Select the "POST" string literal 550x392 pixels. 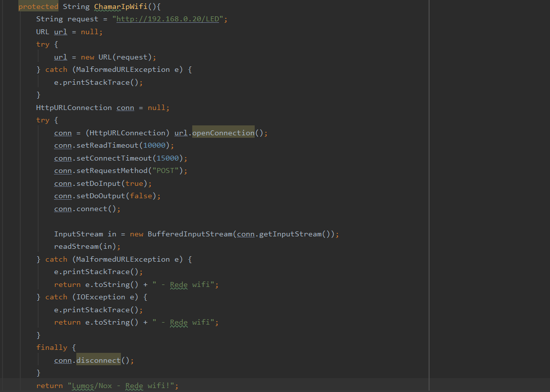[x=165, y=170]
